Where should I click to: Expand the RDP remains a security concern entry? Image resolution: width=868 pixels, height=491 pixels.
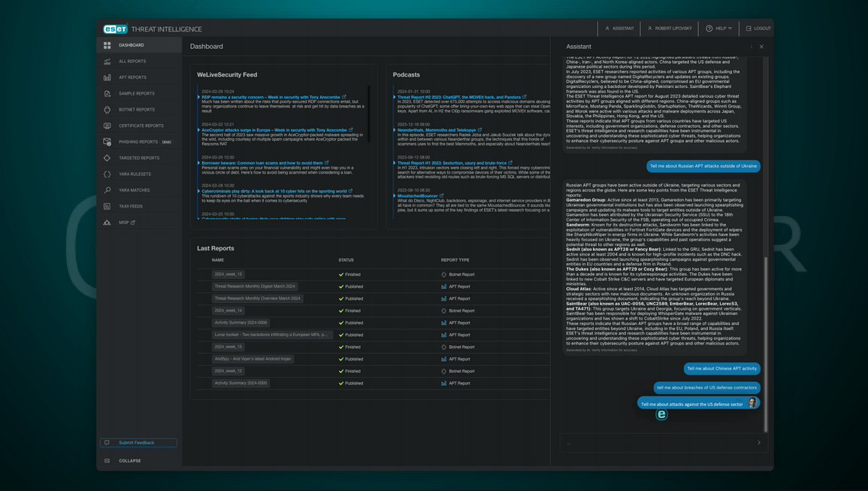[198, 97]
